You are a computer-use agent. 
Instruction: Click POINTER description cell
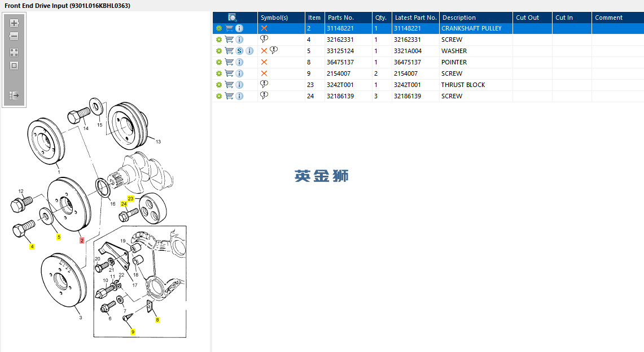(x=476, y=62)
